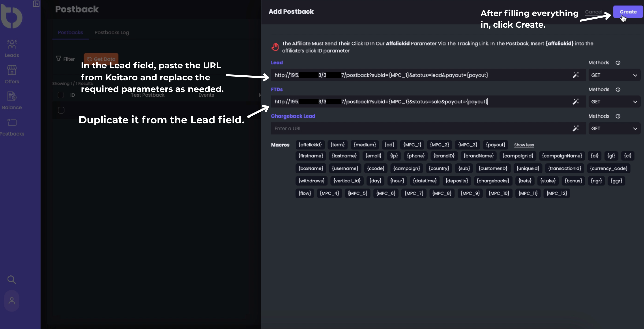
Task: Click the user profile avatar in the sidebar
Action: point(12,301)
